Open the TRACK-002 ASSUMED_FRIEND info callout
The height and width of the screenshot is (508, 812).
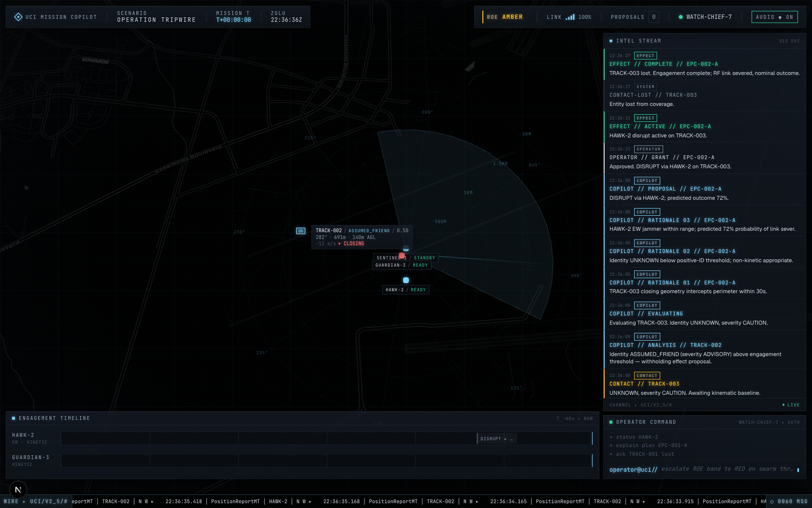[362, 237]
